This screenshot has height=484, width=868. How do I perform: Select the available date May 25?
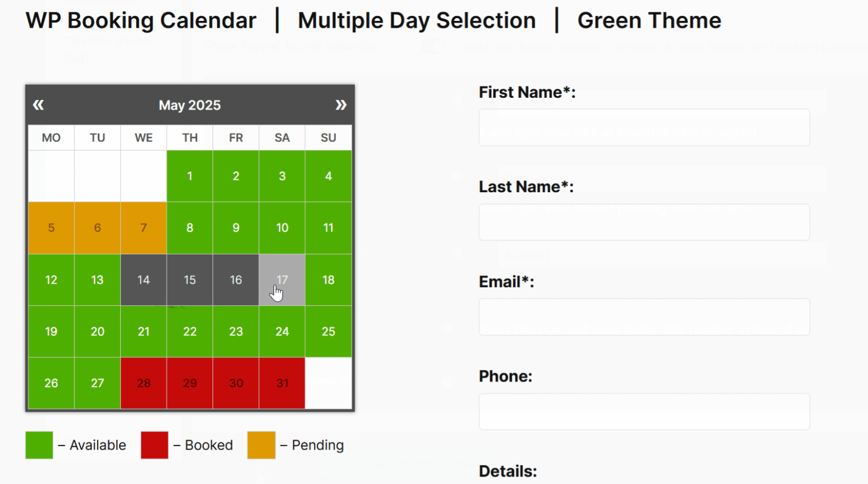coord(328,331)
